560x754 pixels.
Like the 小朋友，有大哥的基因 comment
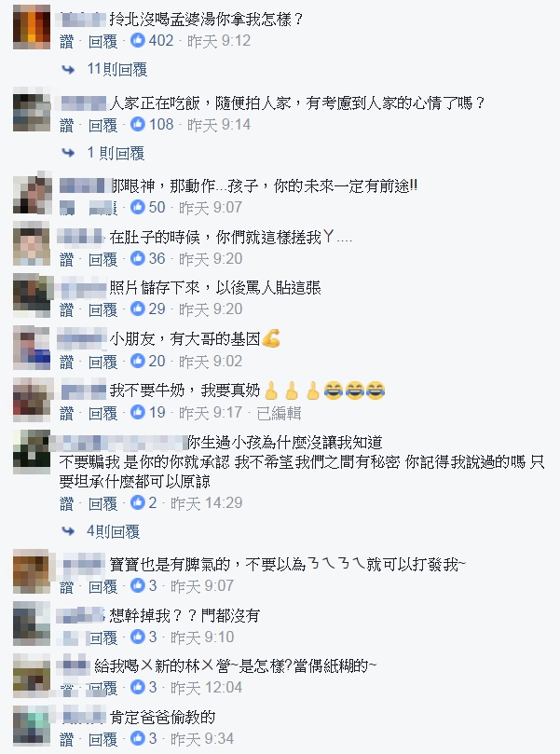[x=67, y=362]
